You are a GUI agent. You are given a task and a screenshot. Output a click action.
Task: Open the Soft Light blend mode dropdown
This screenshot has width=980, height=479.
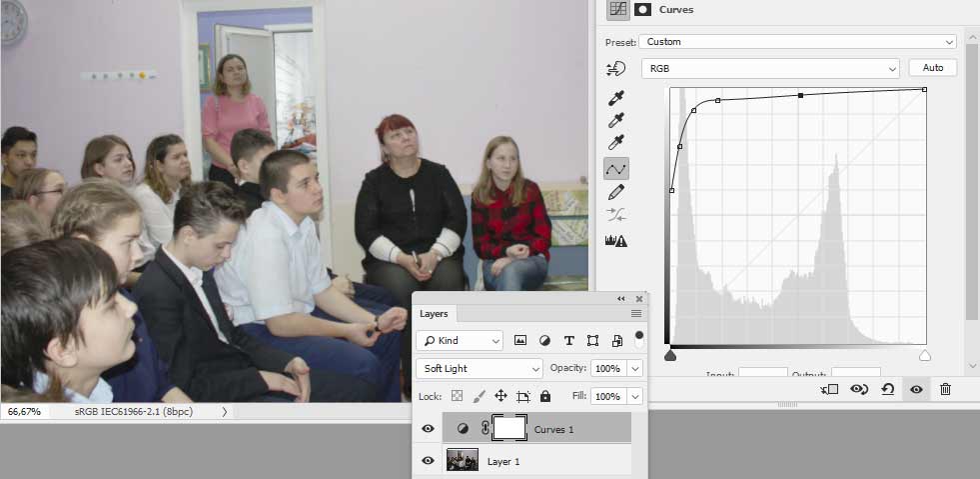click(480, 368)
